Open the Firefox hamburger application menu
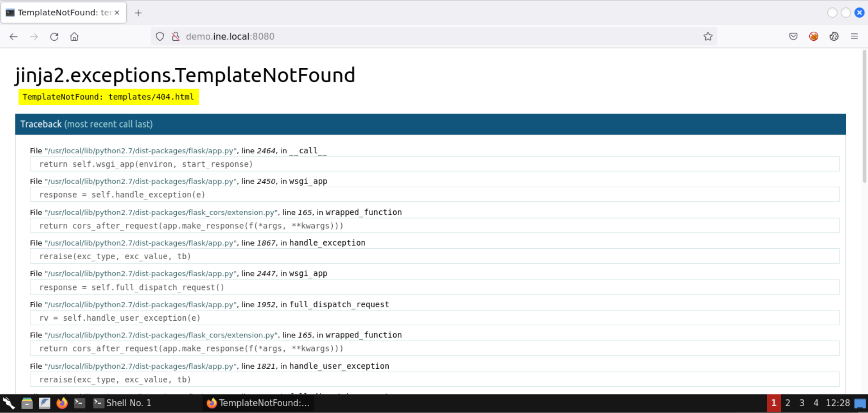Image resolution: width=868 pixels, height=413 pixels. [x=854, y=37]
